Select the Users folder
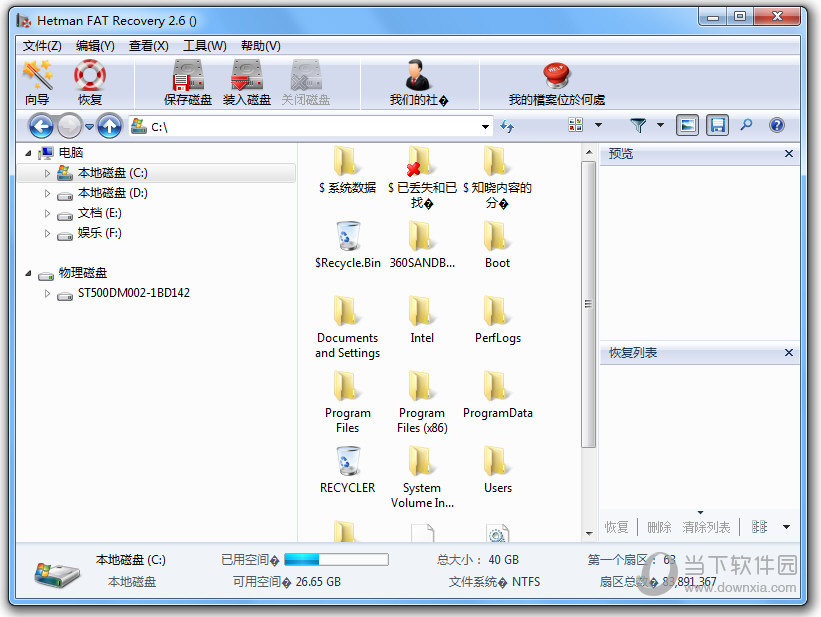The image size is (821, 617). pyautogui.click(x=497, y=470)
